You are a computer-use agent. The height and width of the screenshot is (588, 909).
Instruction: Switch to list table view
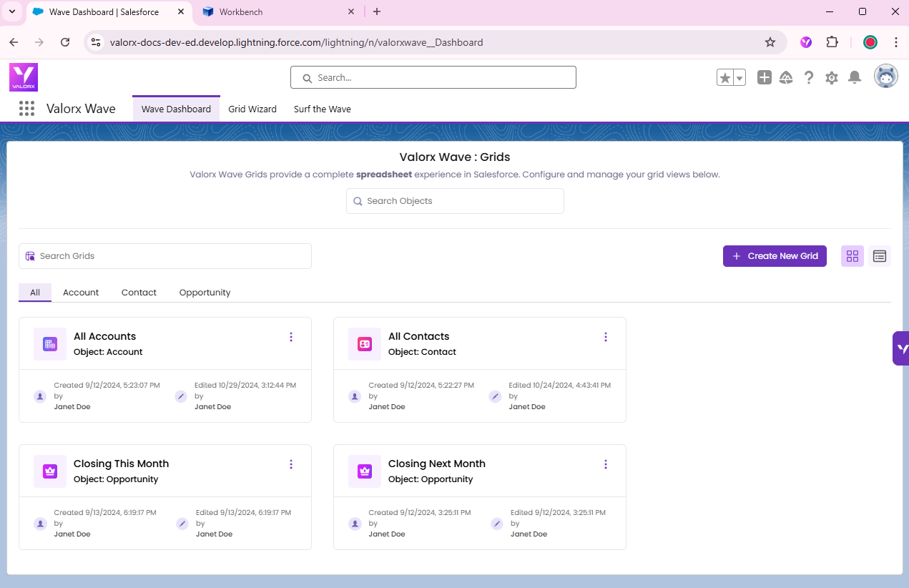point(880,256)
